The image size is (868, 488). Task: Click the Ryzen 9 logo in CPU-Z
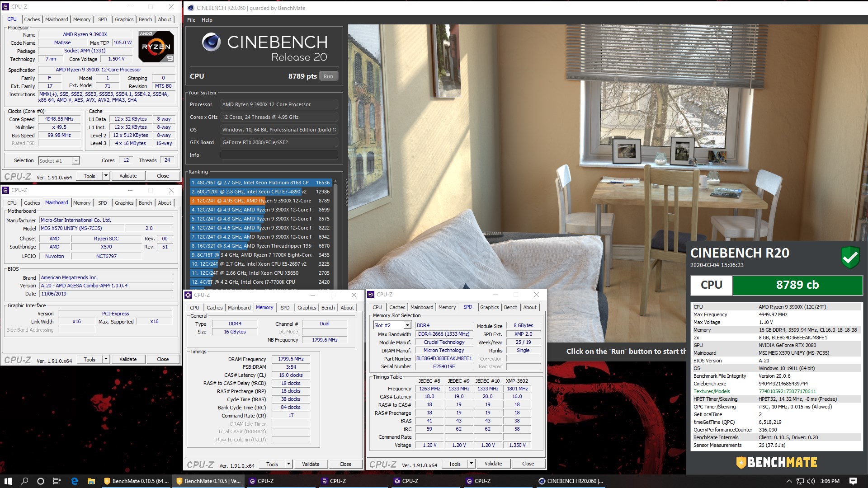156,46
